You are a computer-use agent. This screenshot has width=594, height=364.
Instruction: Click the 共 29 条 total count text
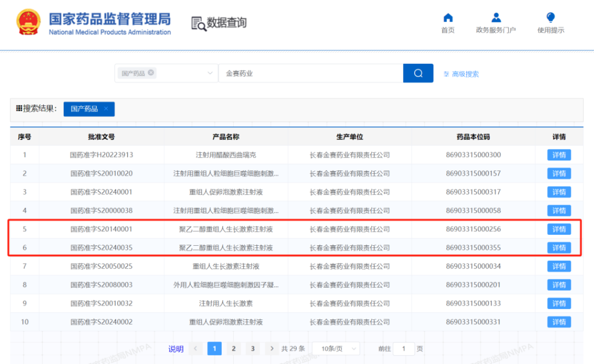(293, 348)
